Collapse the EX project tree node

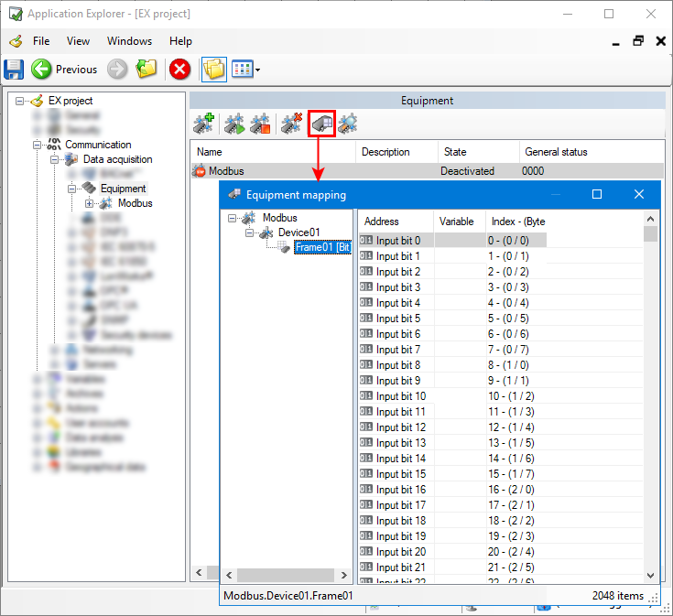coord(20,101)
